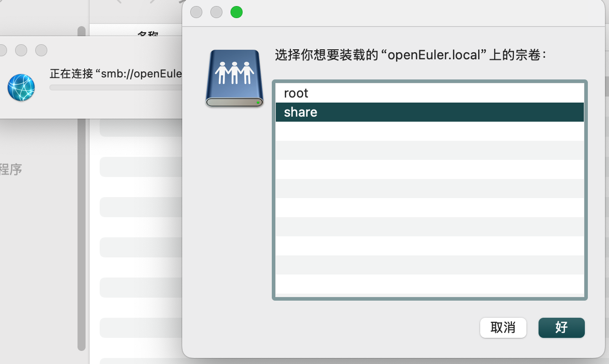Image resolution: width=609 pixels, height=364 pixels.
Task: Select the root volume in the list
Action: 429,93
